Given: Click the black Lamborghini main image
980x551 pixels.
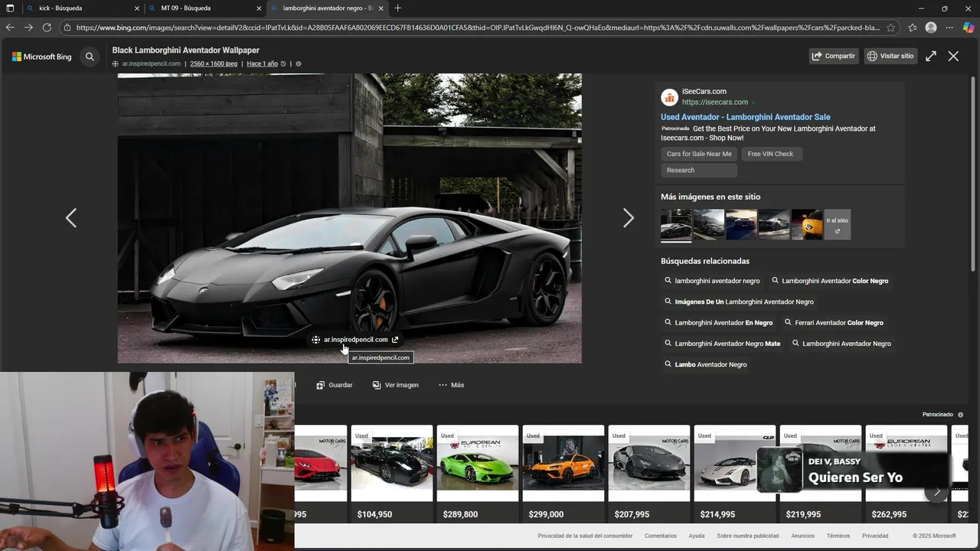Looking at the screenshot, I should [x=349, y=218].
